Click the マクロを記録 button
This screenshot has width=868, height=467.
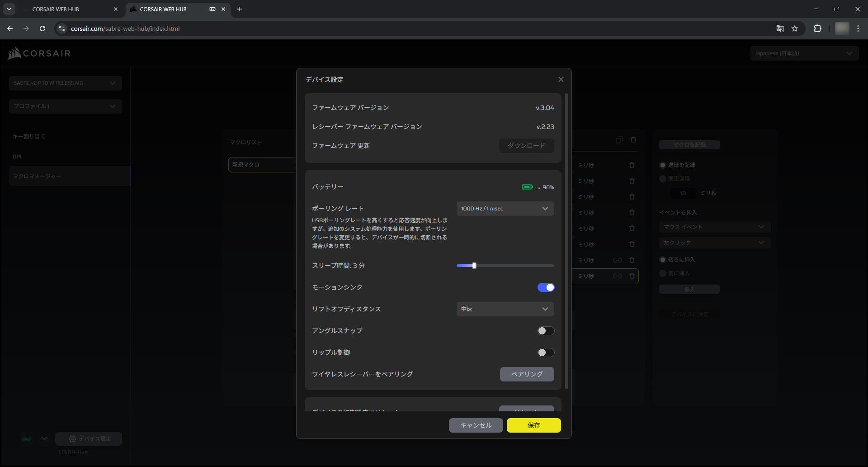689,145
